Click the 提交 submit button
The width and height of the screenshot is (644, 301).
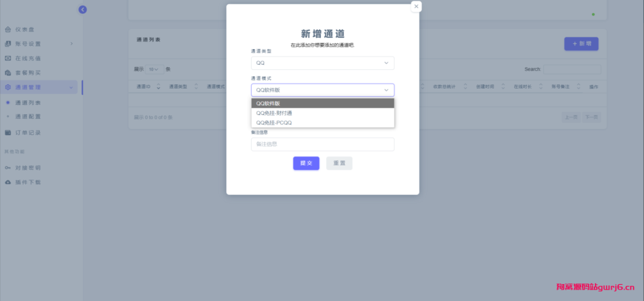click(x=306, y=163)
